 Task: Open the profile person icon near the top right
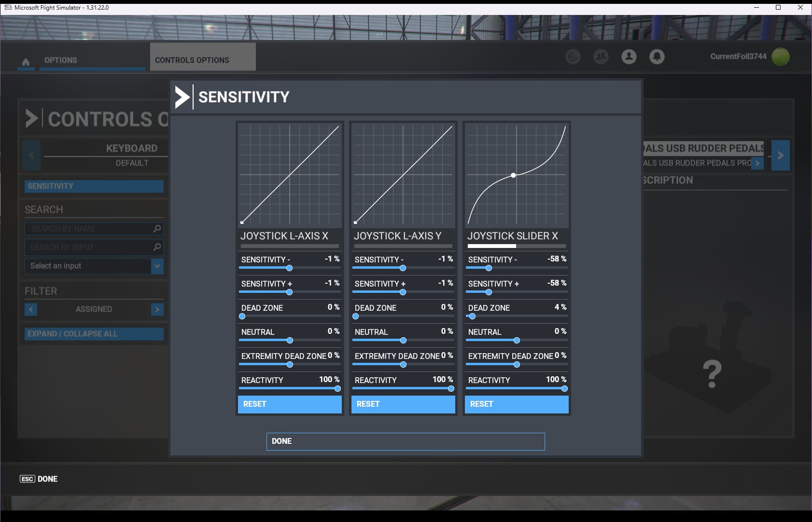pyautogui.click(x=629, y=56)
